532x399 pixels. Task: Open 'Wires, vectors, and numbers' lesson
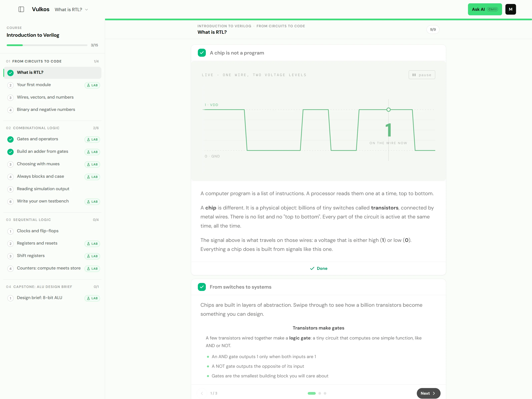point(52,97)
